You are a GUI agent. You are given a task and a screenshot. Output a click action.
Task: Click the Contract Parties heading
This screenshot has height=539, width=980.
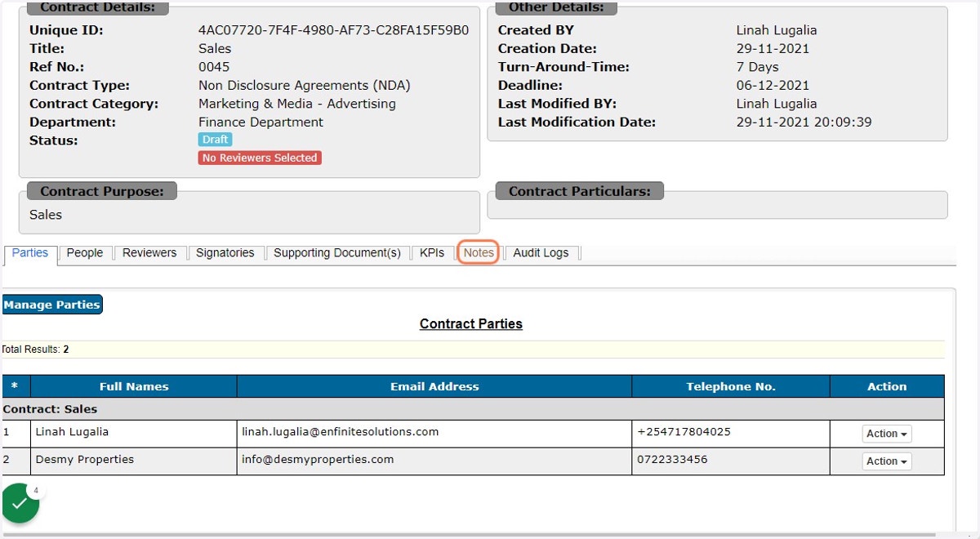pos(471,324)
